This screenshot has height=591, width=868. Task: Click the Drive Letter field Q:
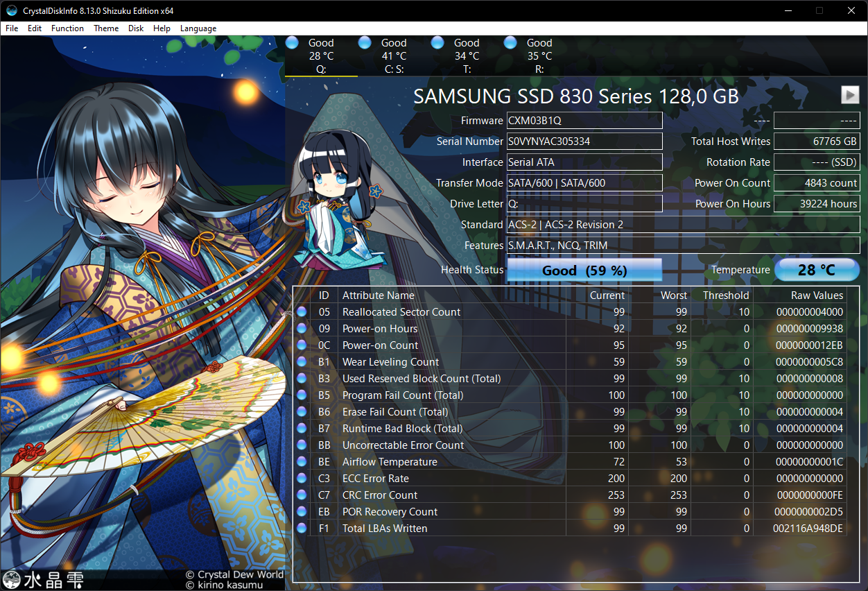point(584,204)
